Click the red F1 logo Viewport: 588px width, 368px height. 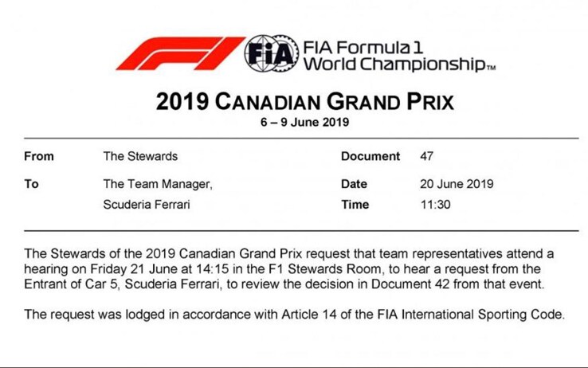181,53
